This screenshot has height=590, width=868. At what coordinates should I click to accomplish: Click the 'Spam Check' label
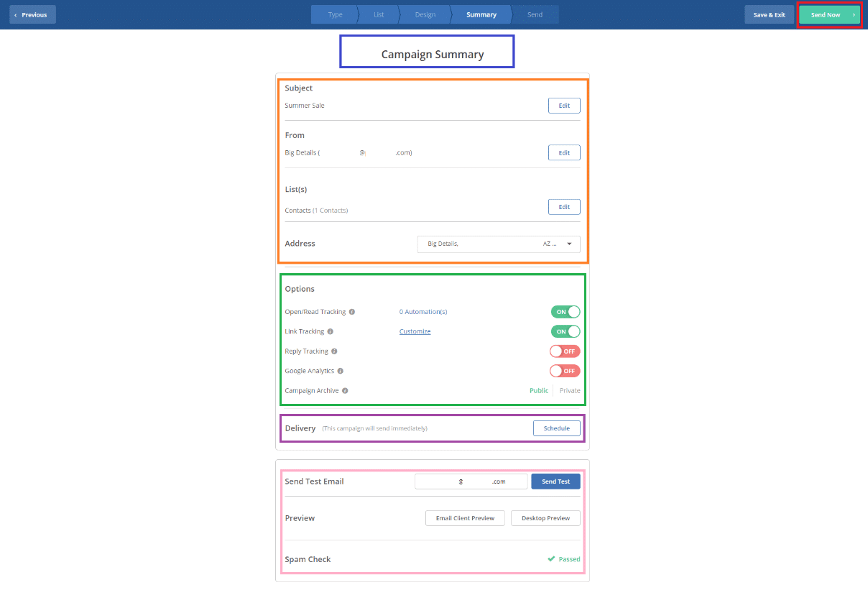pyautogui.click(x=308, y=559)
